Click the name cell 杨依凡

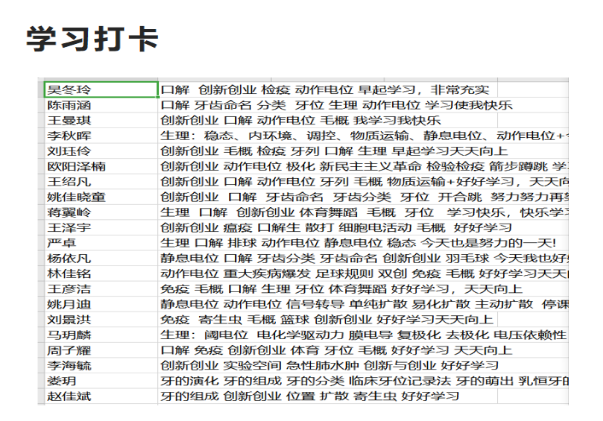tap(100, 258)
